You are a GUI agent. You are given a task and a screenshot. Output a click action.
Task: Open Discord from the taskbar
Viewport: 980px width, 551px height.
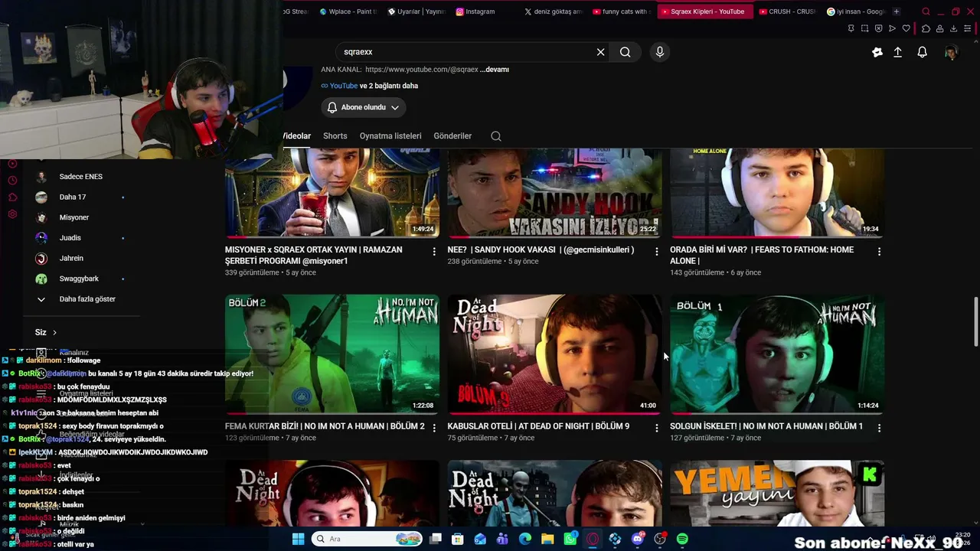[x=638, y=539]
